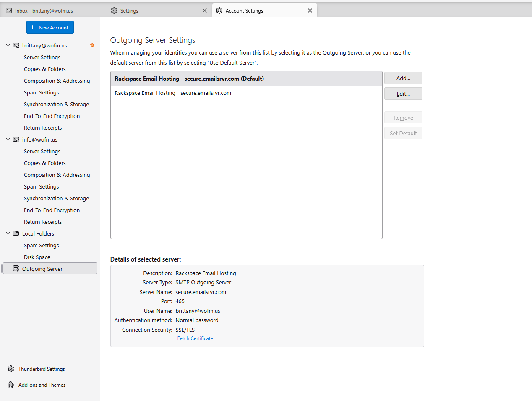Click the user name brittany@wofm.us in details
532x401 pixels.
pyautogui.click(x=198, y=311)
